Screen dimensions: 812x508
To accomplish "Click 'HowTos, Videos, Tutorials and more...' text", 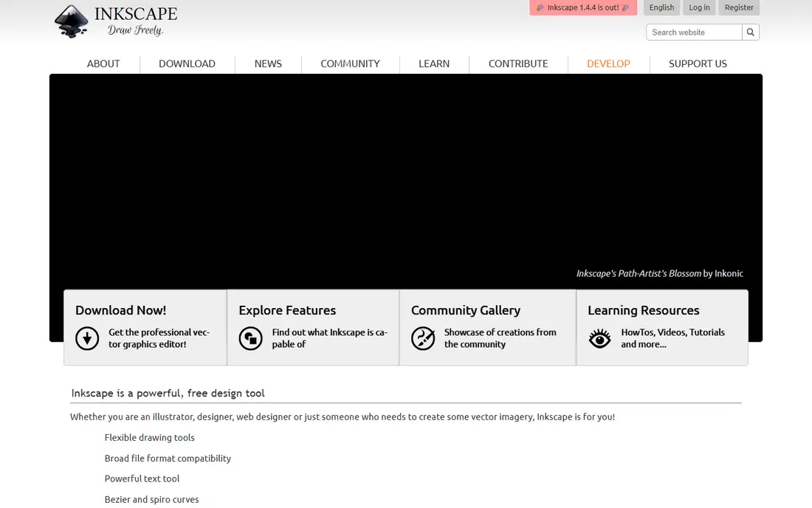I will coord(672,338).
